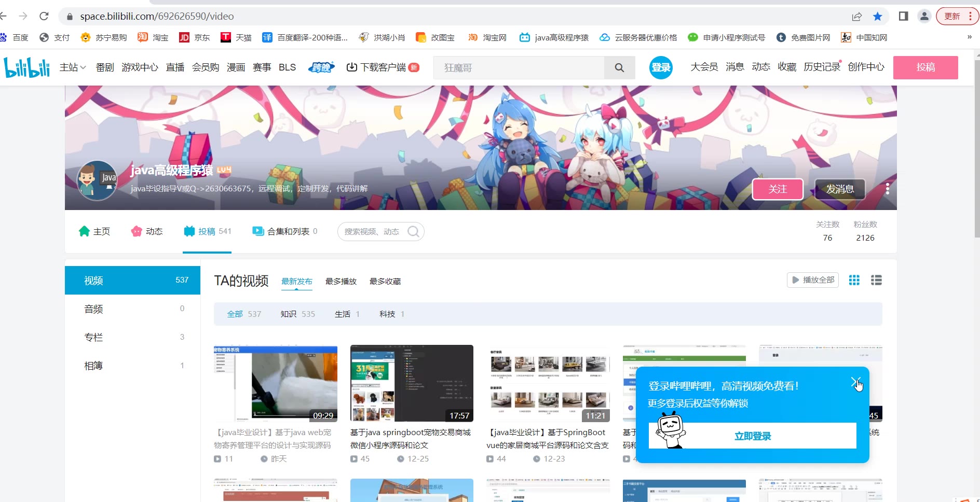Image resolution: width=980 pixels, height=502 pixels.
Task: Click the magnifier icon in 搜索视频 box
Action: 414,231
